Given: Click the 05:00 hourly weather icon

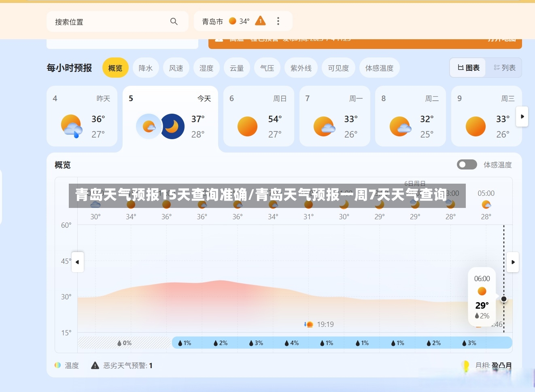Looking at the screenshot, I should [x=486, y=205].
